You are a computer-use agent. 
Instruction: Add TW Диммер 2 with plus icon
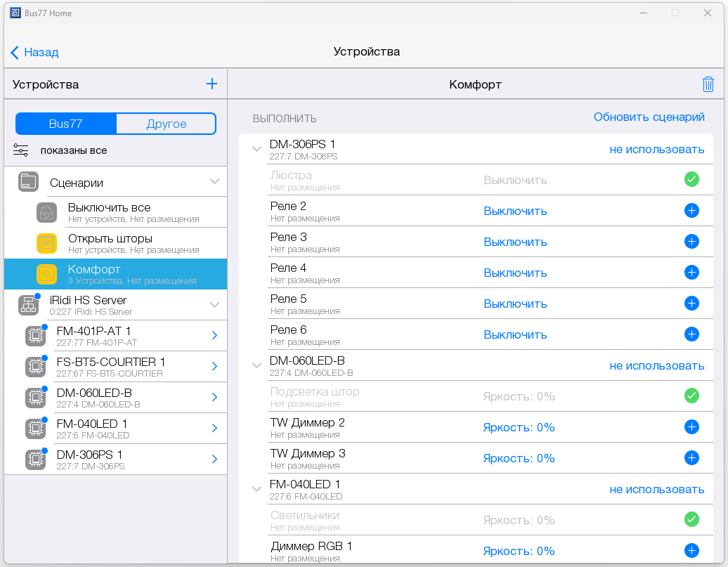[691, 427]
